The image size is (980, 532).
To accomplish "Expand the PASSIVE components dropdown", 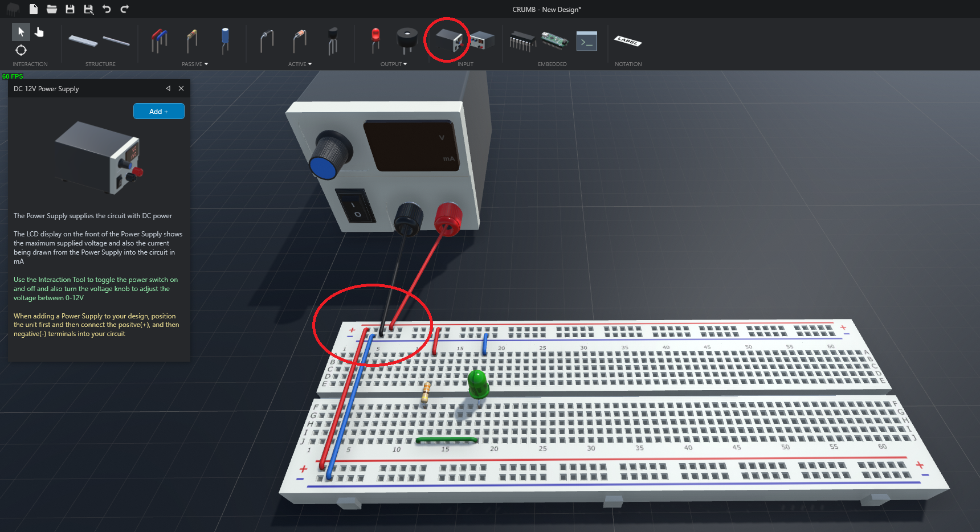I will pyautogui.click(x=195, y=64).
